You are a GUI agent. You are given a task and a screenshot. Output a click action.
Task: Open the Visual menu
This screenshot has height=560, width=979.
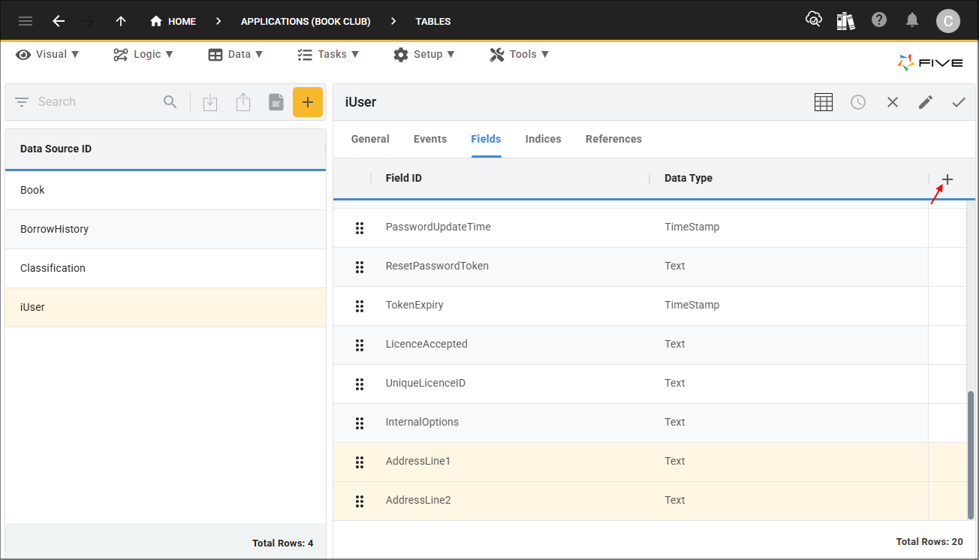click(47, 54)
